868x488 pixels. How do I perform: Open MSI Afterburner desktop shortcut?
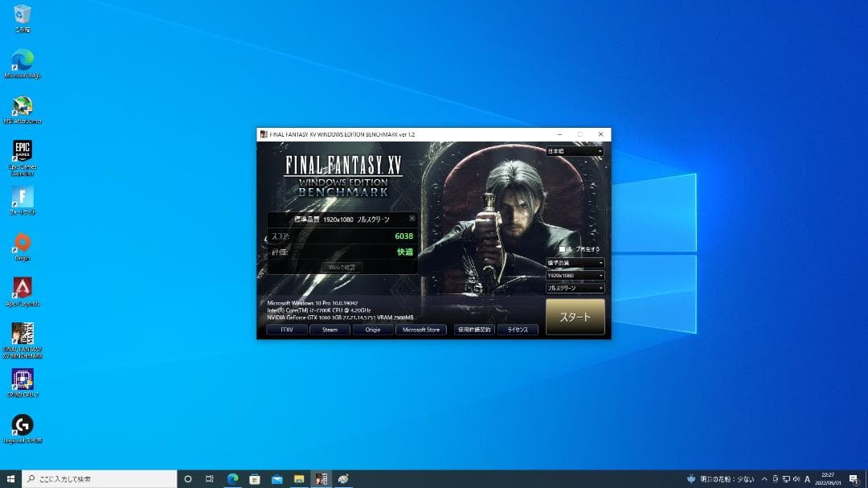tap(23, 108)
